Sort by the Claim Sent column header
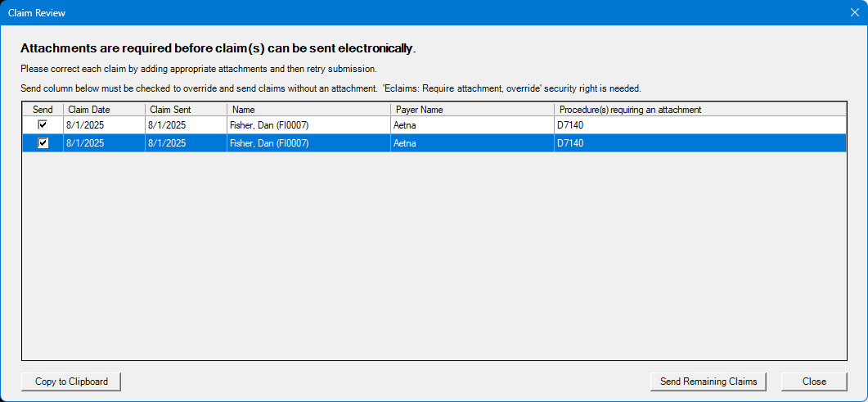868x402 pixels. (186, 110)
